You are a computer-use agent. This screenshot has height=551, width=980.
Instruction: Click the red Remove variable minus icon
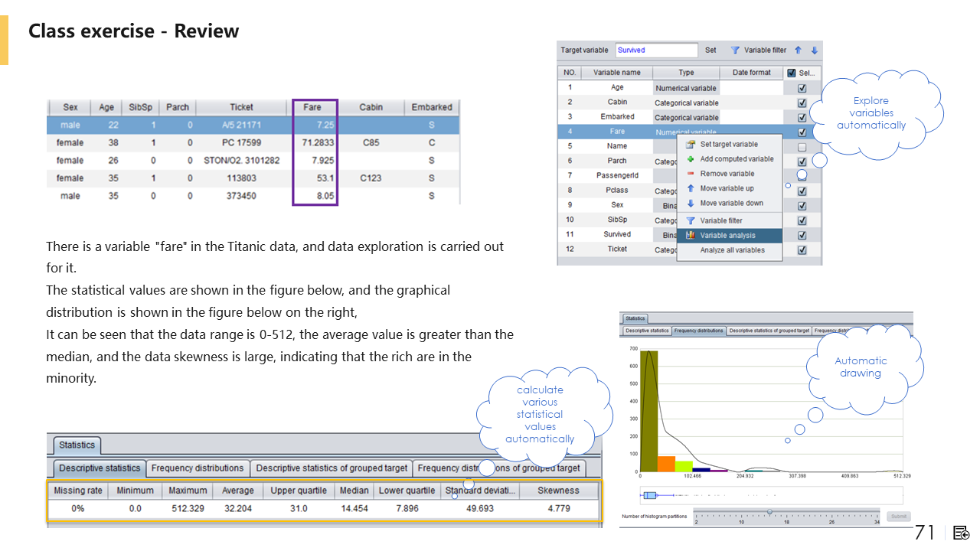691,174
